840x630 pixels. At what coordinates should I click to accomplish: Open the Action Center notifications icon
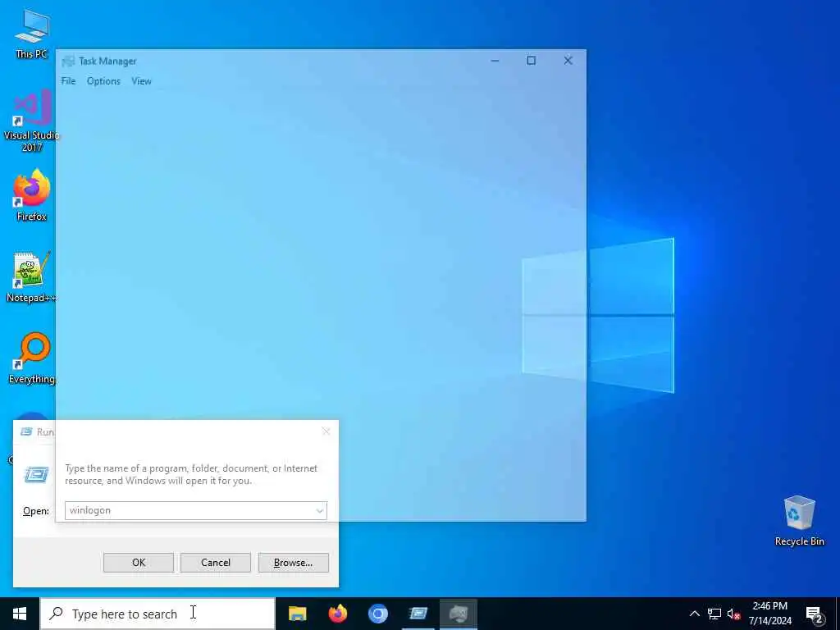tap(815, 614)
